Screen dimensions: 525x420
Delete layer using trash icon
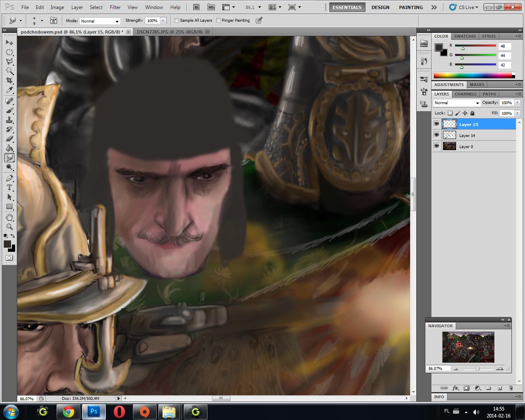tap(511, 388)
